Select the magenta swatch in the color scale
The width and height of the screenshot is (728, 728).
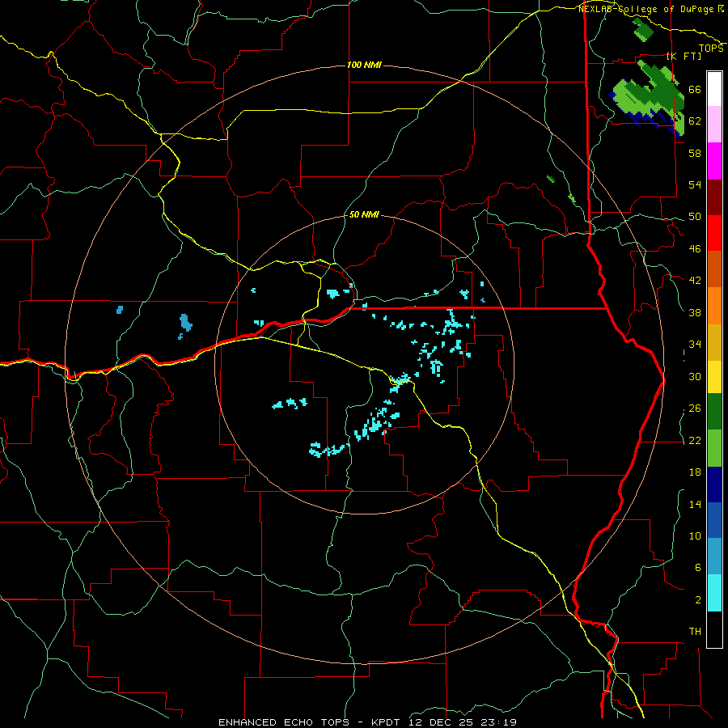click(714, 161)
